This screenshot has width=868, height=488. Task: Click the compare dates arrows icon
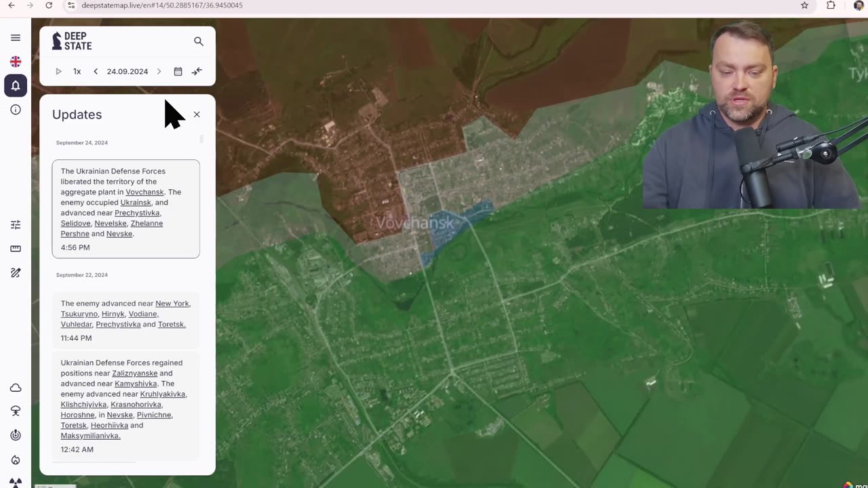(x=197, y=71)
